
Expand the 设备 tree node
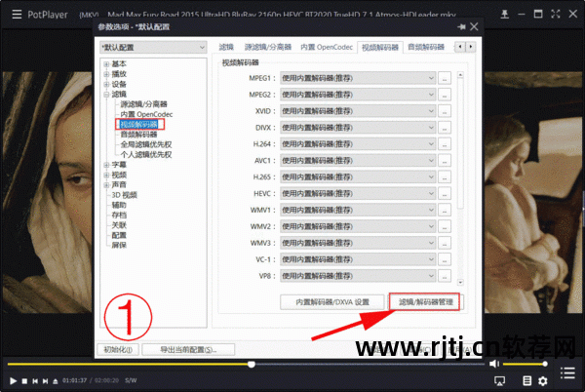(106, 84)
